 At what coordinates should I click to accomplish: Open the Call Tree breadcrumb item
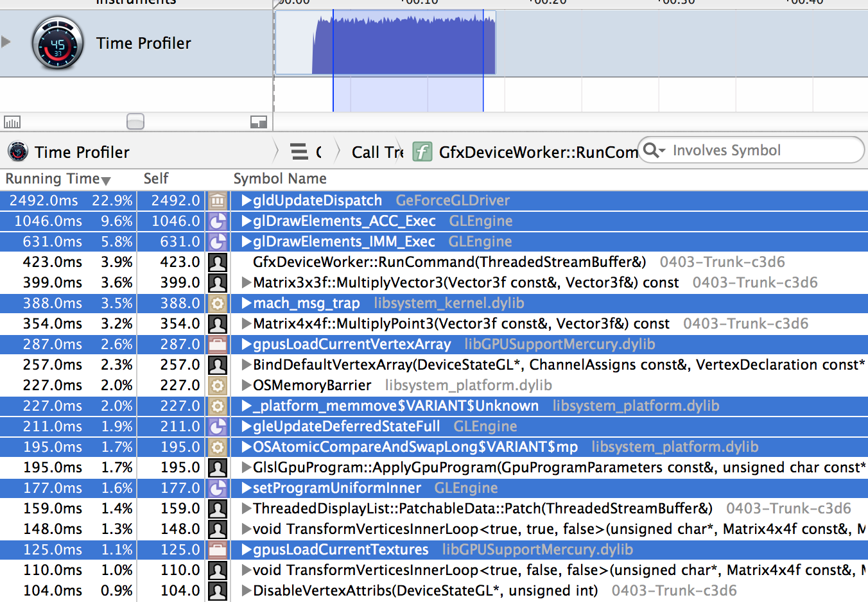click(376, 152)
